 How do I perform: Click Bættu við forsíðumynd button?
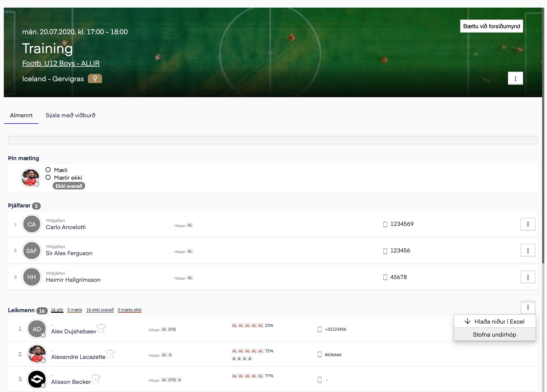click(491, 26)
